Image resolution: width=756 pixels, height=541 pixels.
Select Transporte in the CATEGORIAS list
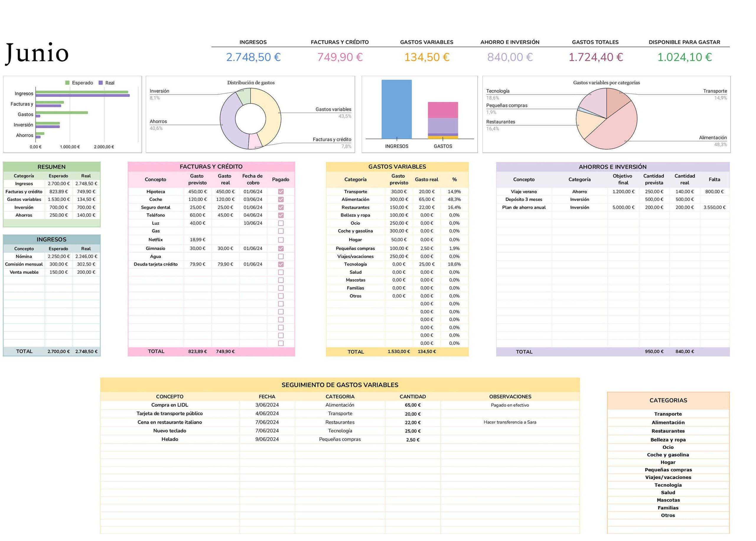(x=667, y=413)
